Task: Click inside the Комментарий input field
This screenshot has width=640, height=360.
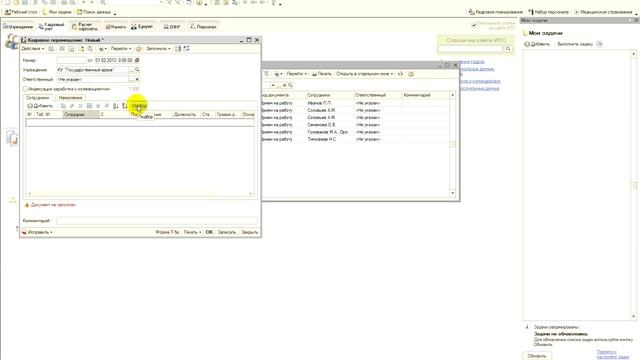Action: pyautogui.click(x=157, y=221)
